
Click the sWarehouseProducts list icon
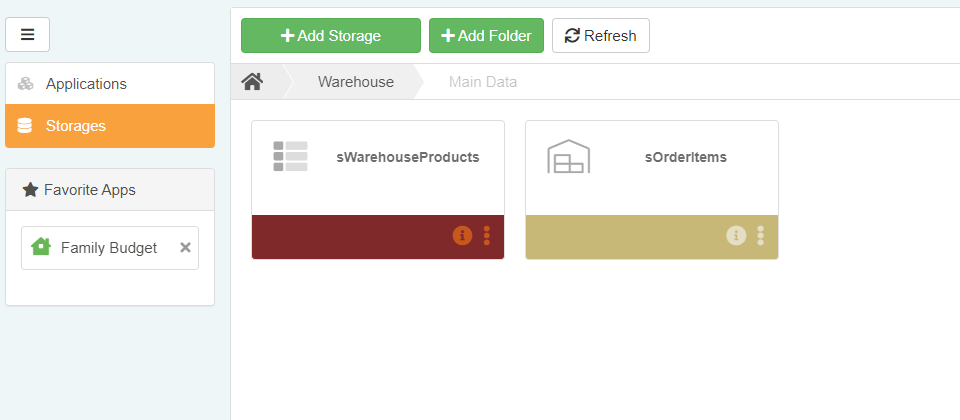click(x=290, y=157)
